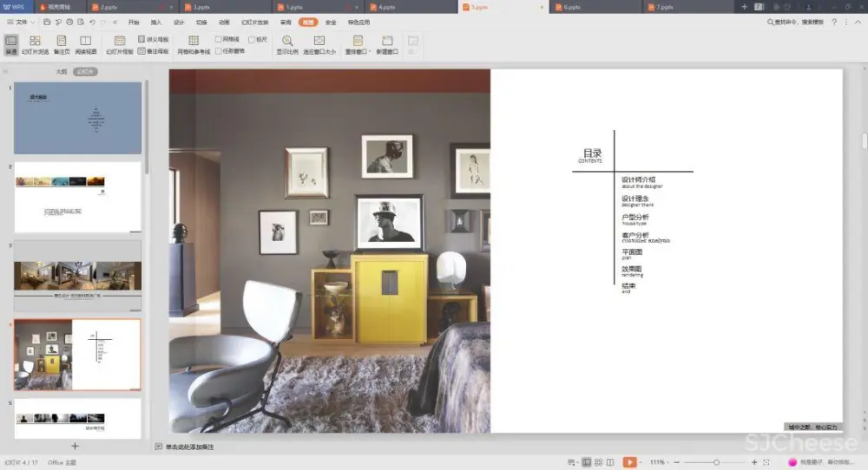This screenshot has height=470, width=868.
Task: Collapse the ribbon with the chevron arrow
Action: click(x=859, y=22)
